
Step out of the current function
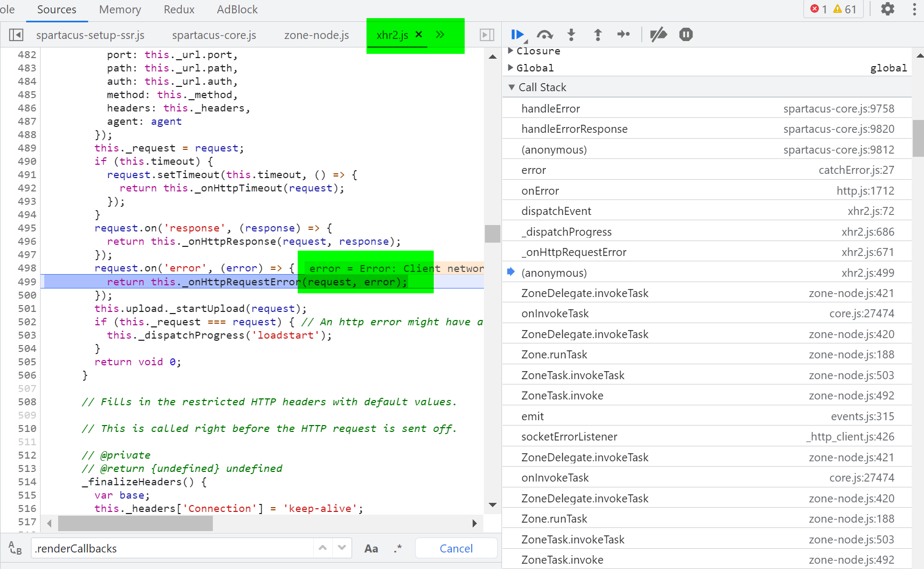[x=598, y=35]
